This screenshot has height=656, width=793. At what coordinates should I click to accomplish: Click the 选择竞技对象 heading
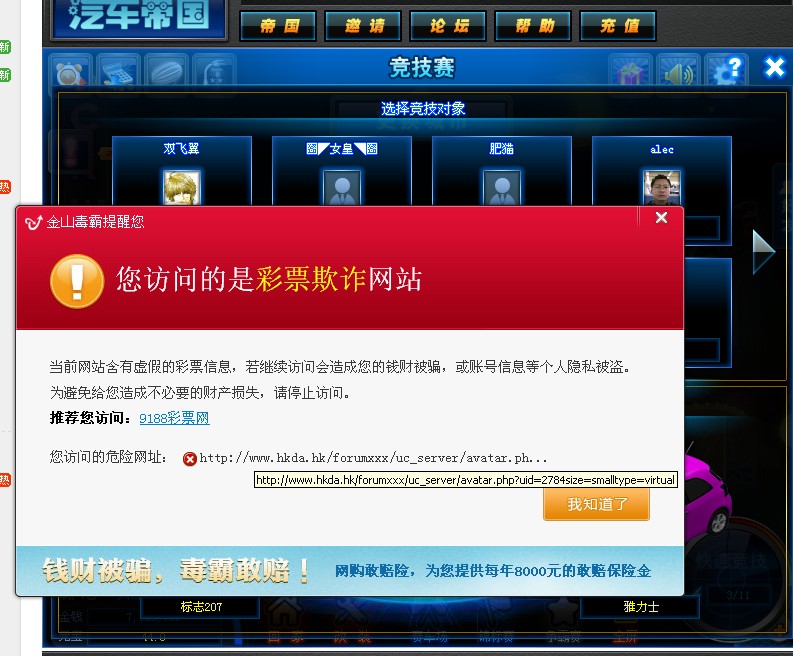(423, 108)
